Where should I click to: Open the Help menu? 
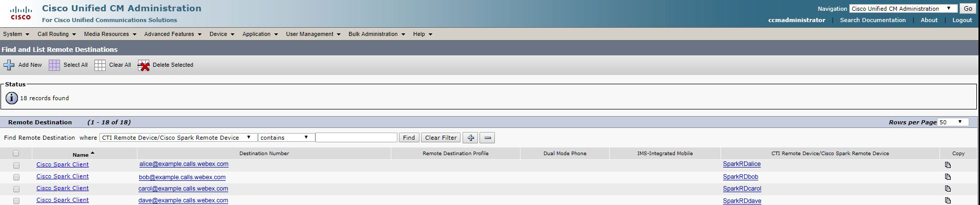pyautogui.click(x=423, y=34)
